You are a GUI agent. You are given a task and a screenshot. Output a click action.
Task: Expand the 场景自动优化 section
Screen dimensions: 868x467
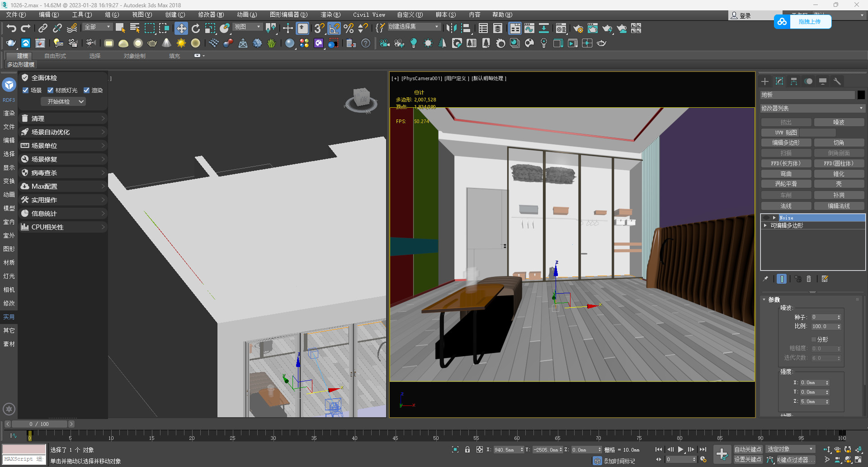(63, 132)
